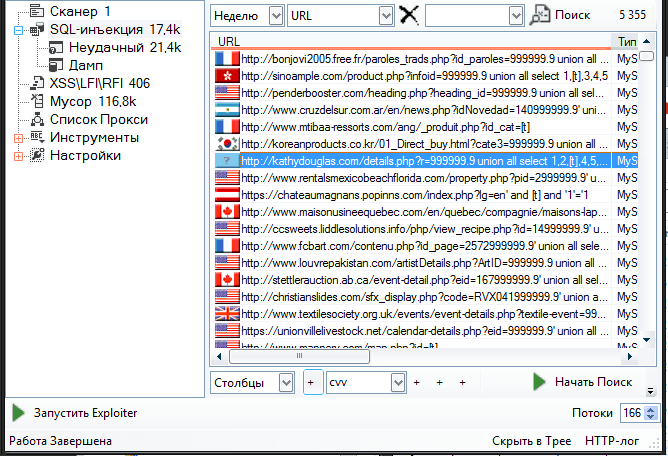Click the black X clear filter icon
This screenshot has height=456, width=668.
[409, 16]
